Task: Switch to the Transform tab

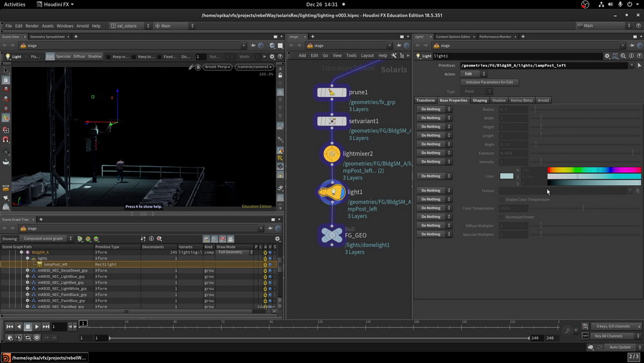Action: click(x=425, y=101)
